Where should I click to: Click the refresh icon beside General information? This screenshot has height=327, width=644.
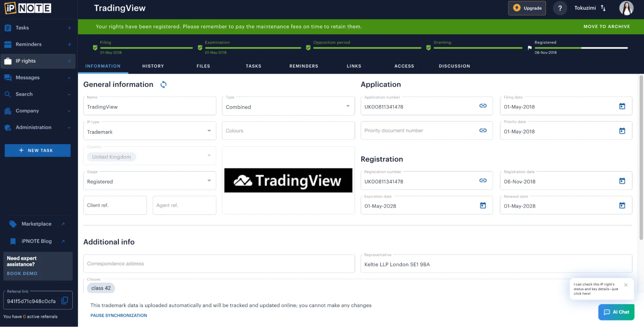(x=163, y=84)
